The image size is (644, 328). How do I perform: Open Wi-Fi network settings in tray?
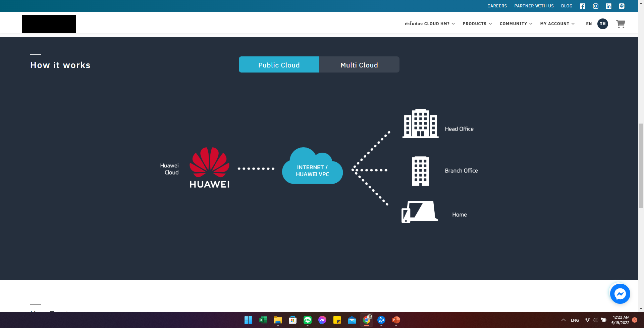(587, 320)
